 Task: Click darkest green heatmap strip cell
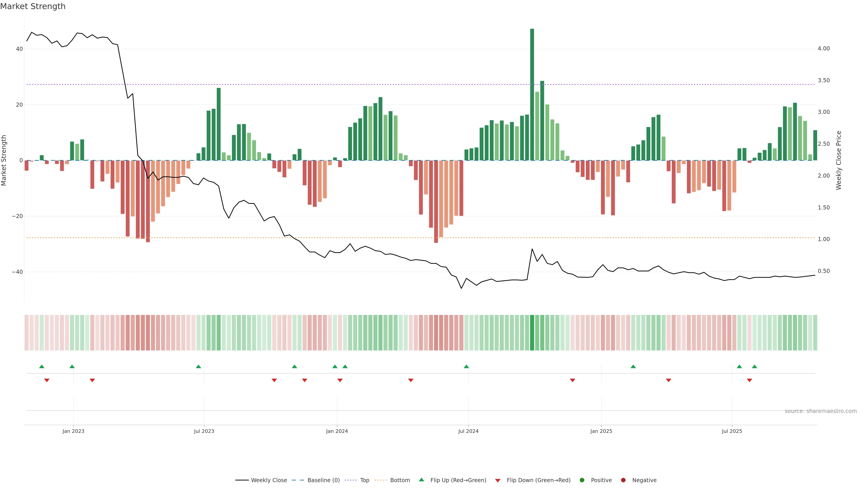532,333
